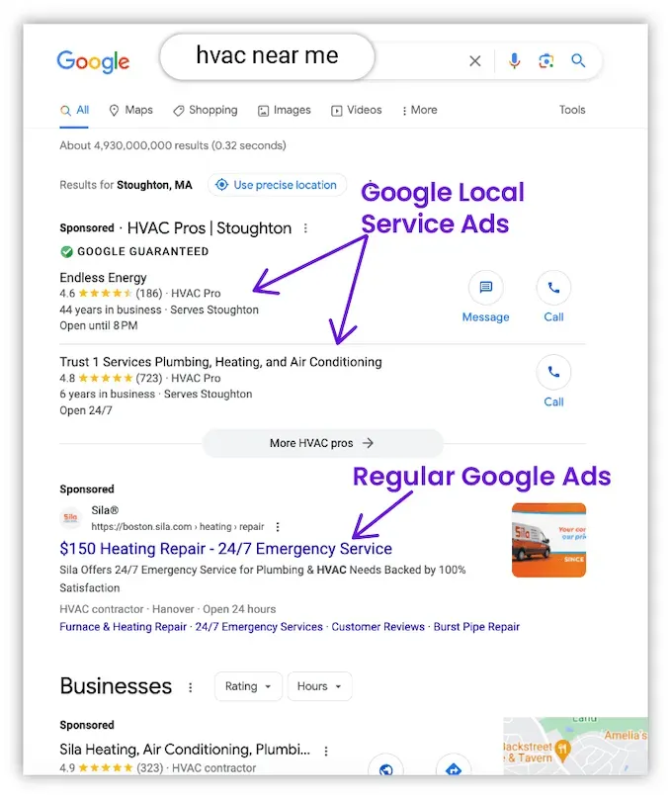Viewport: 672px width, 801px height.
Task: Click the Sila van ad thumbnail
Action: (548, 541)
